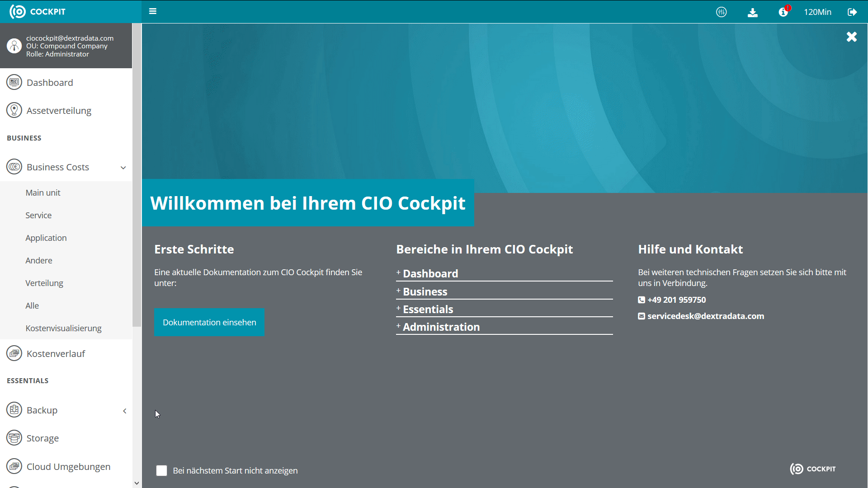Expand the Business section in Bereiche

(x=504, y=291)
